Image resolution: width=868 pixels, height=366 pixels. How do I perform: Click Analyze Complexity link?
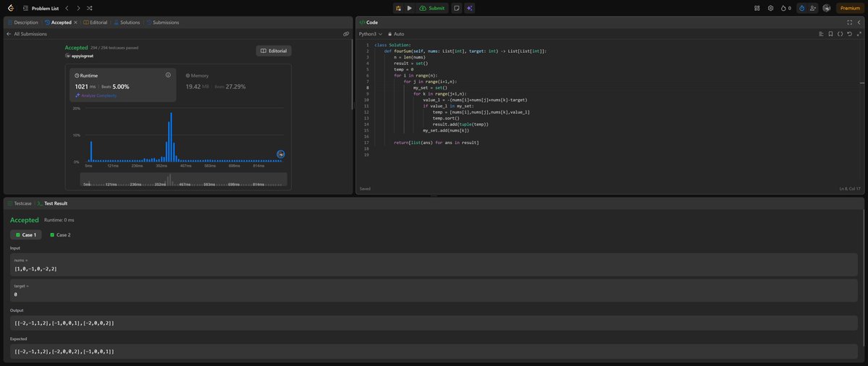[96, 95]
